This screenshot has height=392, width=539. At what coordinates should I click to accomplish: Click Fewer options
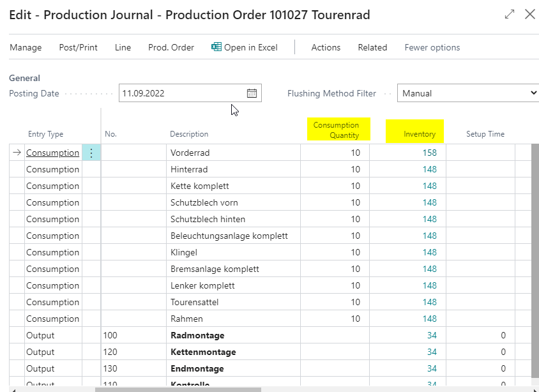pos(432,47)
